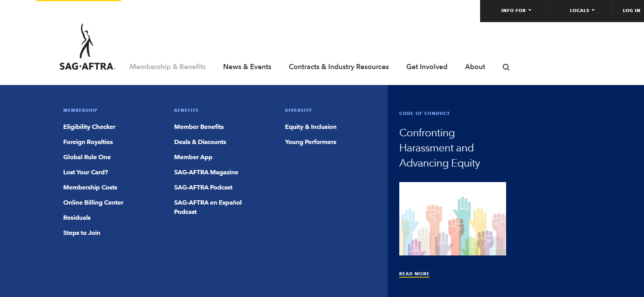Open Equity & Inclusion link
This screenshot has width=644, height=297.
[311, 127]
